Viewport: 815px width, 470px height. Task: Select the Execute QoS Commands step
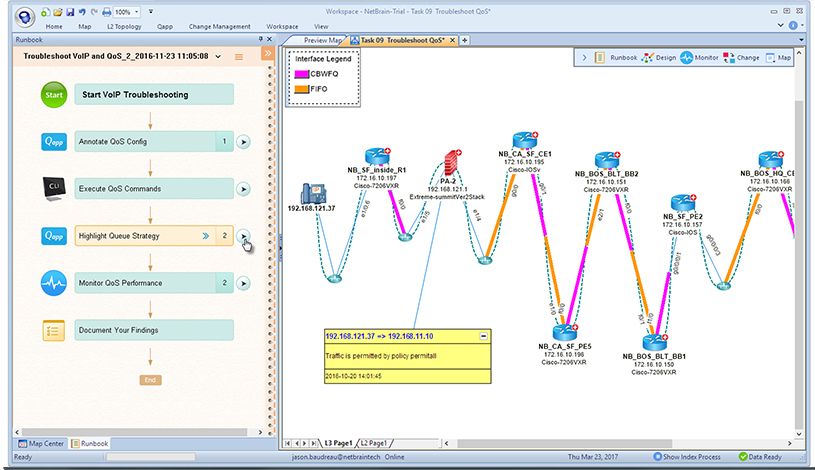pos(154,189)
